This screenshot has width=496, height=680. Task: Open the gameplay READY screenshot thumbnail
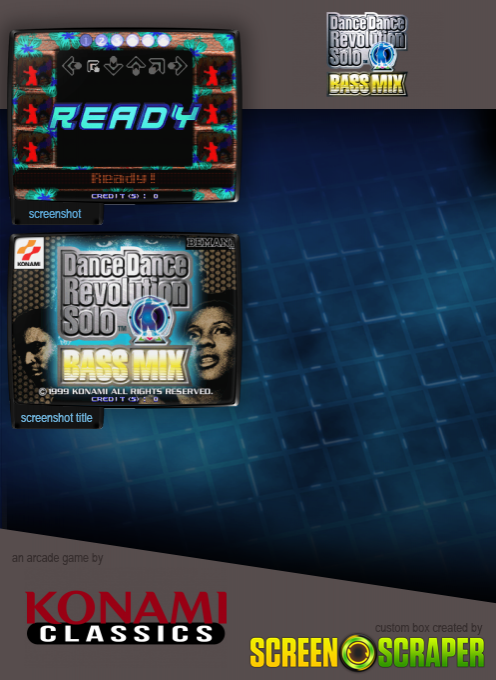click(x=124, y=116)
